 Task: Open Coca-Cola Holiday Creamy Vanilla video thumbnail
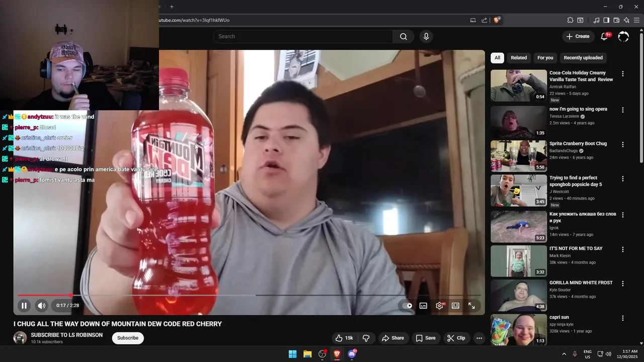coord(519,85)
